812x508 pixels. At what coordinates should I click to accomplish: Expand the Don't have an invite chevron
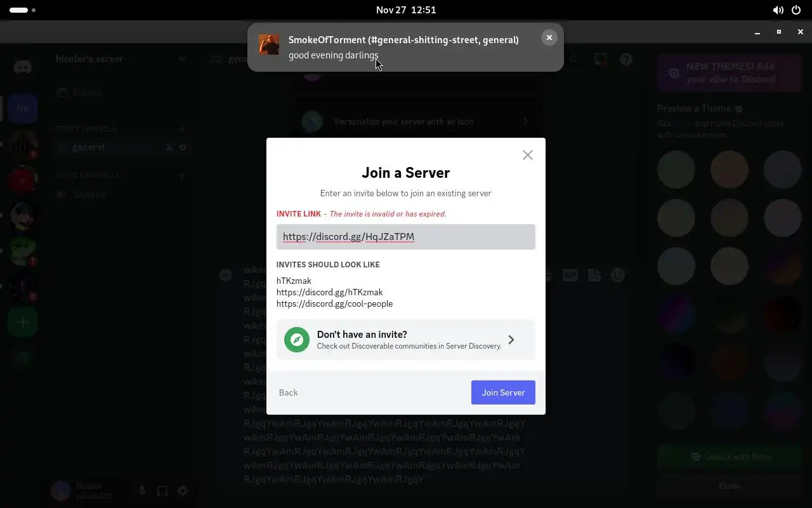pyautogui.click(x=511, y=340)
